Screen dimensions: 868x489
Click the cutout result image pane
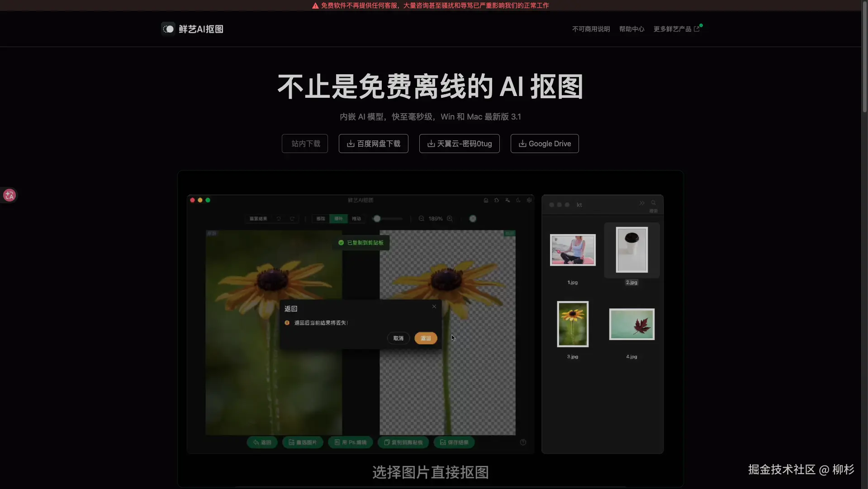pyautogui.click(x=447, y=332)
